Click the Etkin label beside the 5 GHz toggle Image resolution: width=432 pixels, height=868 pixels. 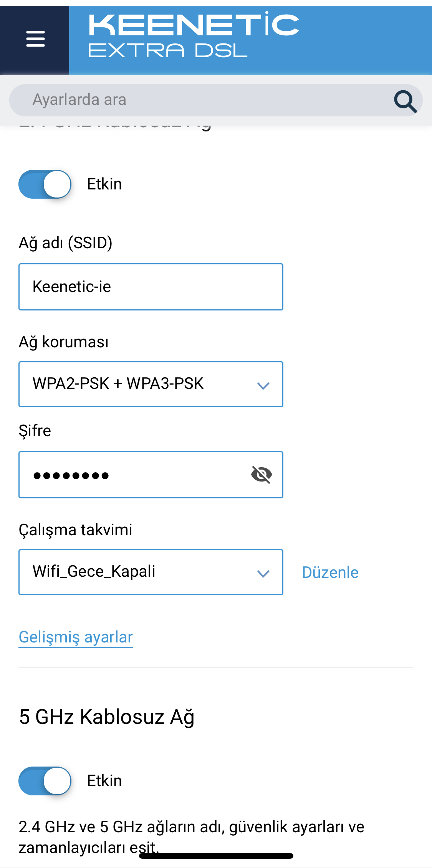pyautogui.click(x=104, y=781)
